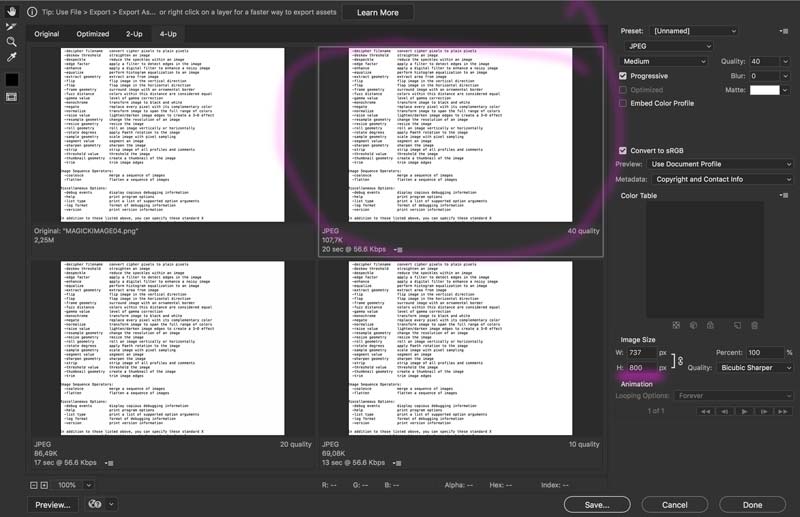
Task: Open download speed menu under 10 quality preview
Action: coord(397,463)
